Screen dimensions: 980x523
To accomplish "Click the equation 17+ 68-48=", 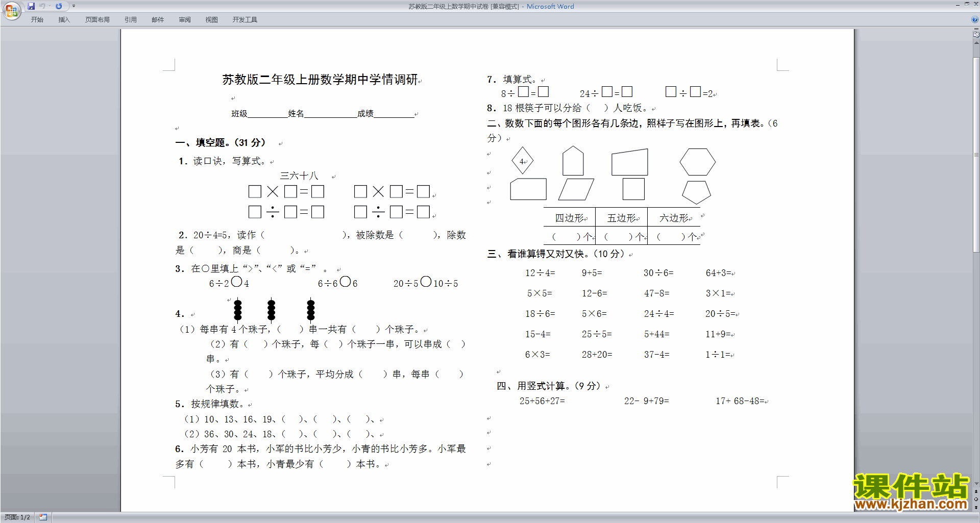I will [x=740, y=401].
